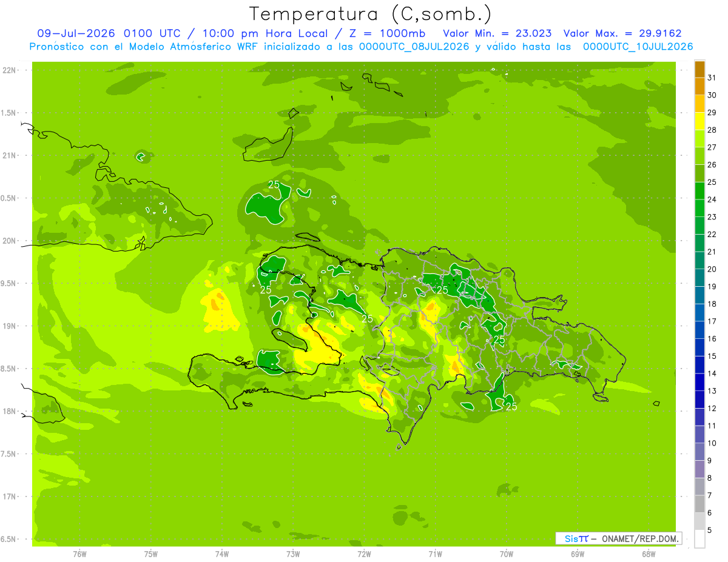Click the legend value 13
This screenshot has height=562, width=728.
click(x=712, y=391)
